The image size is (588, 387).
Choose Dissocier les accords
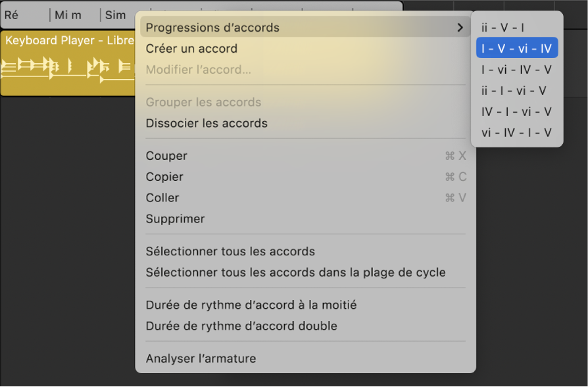(207, 123)
